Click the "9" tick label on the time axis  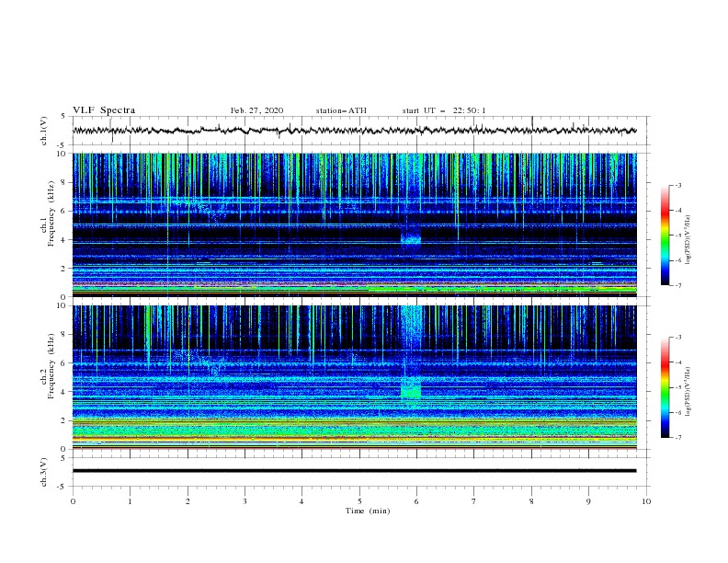588,501
